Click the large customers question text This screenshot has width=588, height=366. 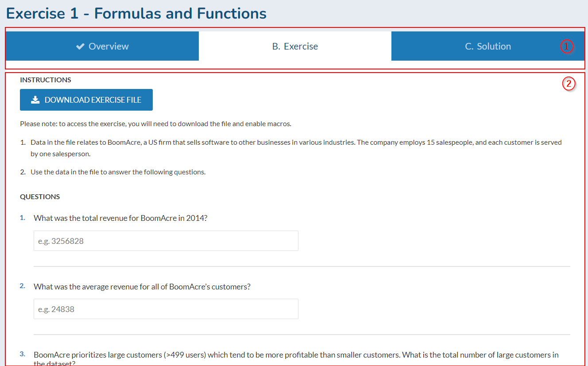[x=296, y=355]
